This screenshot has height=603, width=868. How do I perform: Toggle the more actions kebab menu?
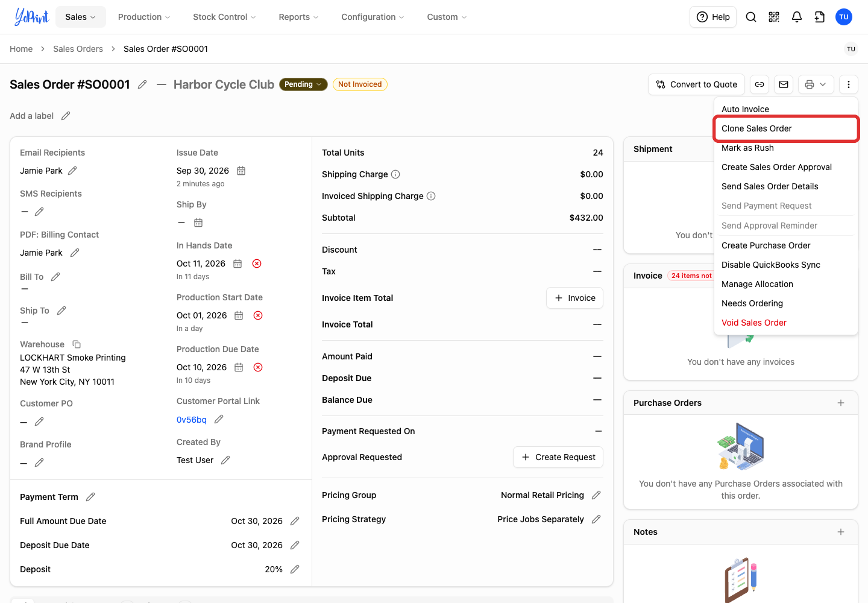[849, 84]
